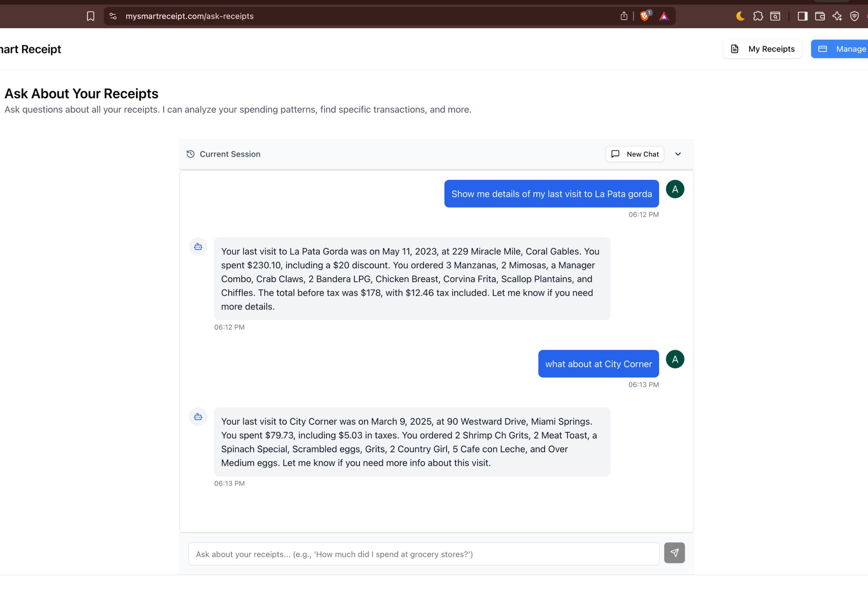Open the Current Session history

tap(224, 154)
